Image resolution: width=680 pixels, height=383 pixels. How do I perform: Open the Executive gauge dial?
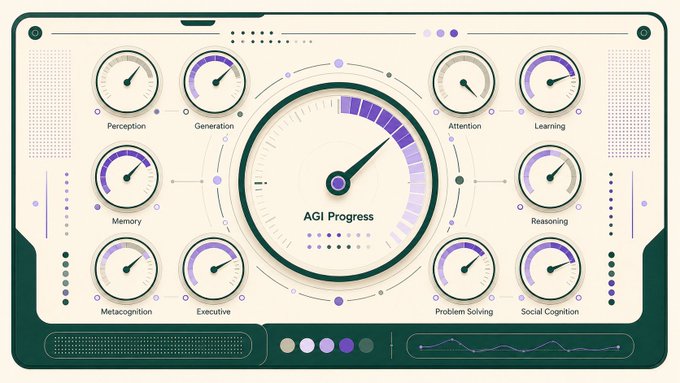213,269
